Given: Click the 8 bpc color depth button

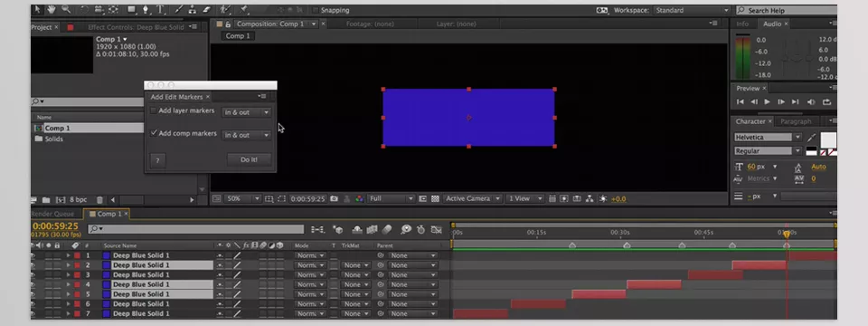Looking at the screenshot, I should (78, 199).
